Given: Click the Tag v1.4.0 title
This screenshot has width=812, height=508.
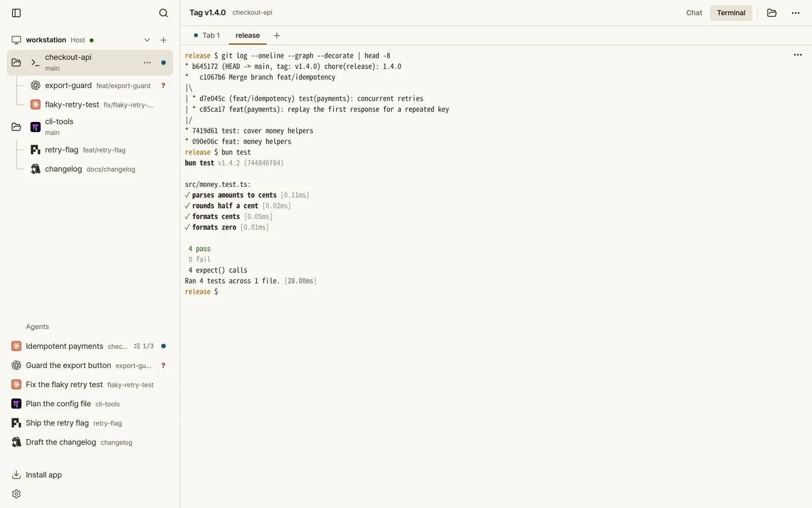Looking at the screenshot, I should pyautogui.click(x=208, y=13).
